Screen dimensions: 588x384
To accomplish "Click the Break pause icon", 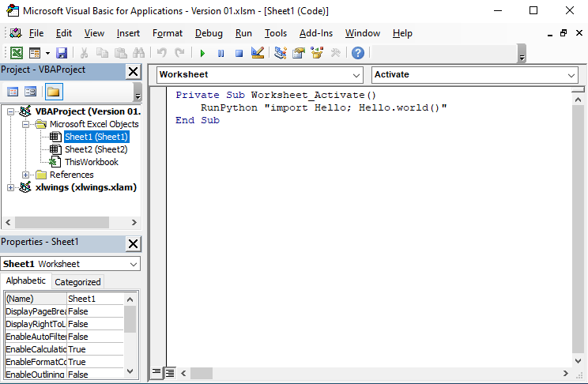I will [x=220, y=53].
